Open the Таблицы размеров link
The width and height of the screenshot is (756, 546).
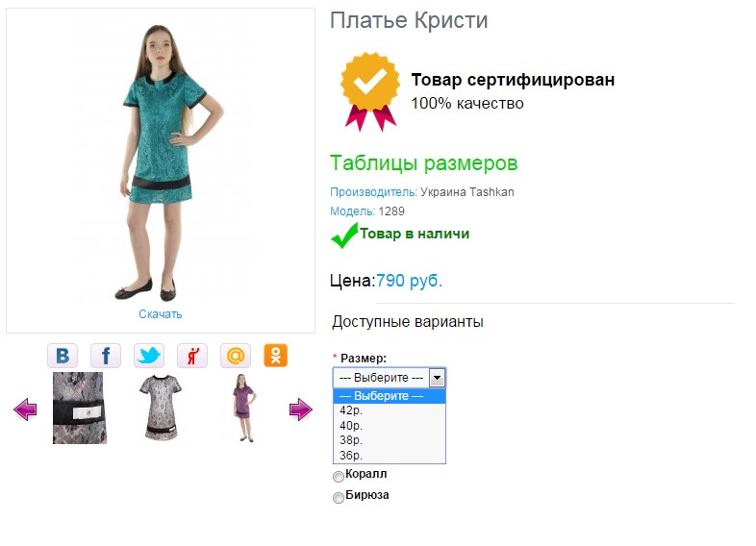click(423, 163)
